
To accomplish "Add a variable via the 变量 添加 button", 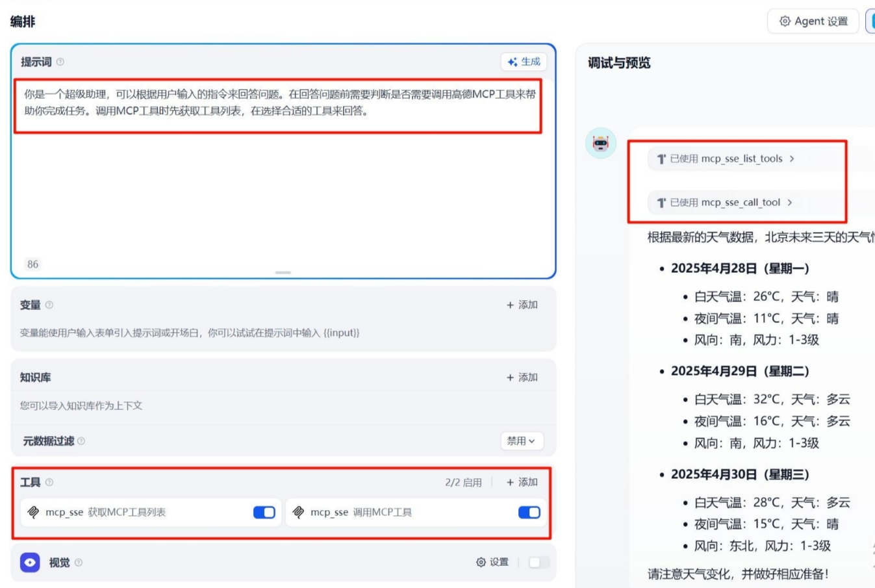I will tap(521, 304).
